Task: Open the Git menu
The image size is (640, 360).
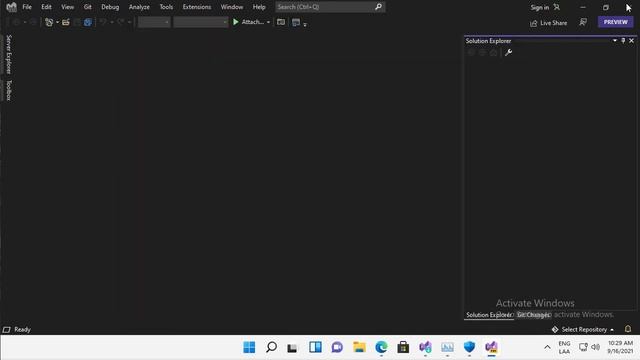Action: [x=88, y=7]
